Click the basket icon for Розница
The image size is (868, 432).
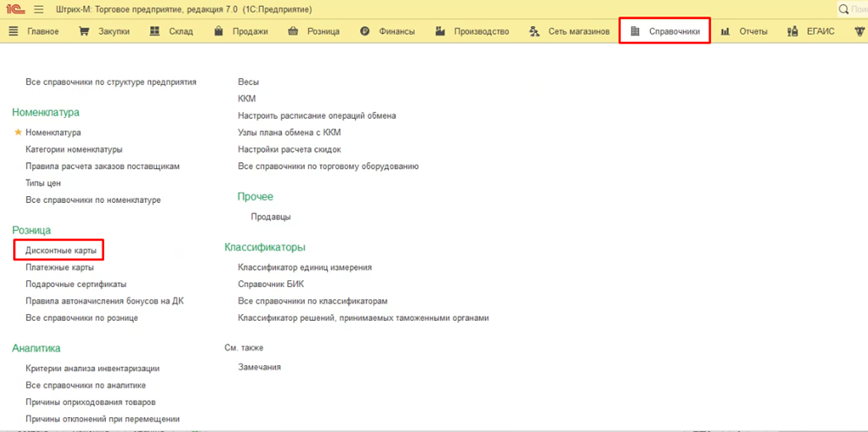pyautogui.click(x=292, y=31)
